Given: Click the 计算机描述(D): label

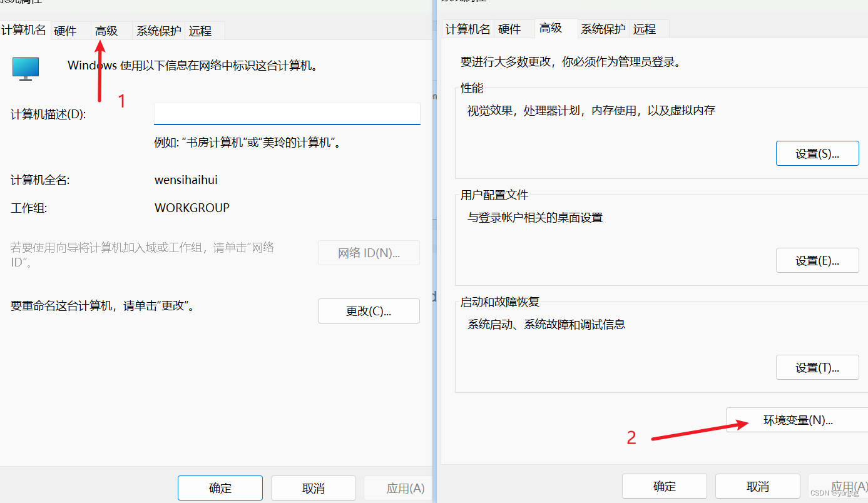Looking at the screenshot, I should tap(48, 115).
